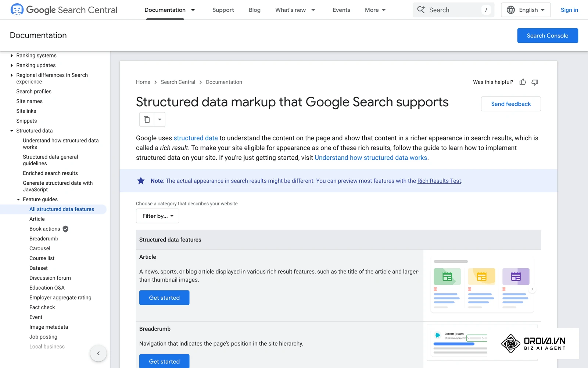Expand the What's new menu arrow
The height and width of the screenshot is (368, 588).
[x=313, y=10]
